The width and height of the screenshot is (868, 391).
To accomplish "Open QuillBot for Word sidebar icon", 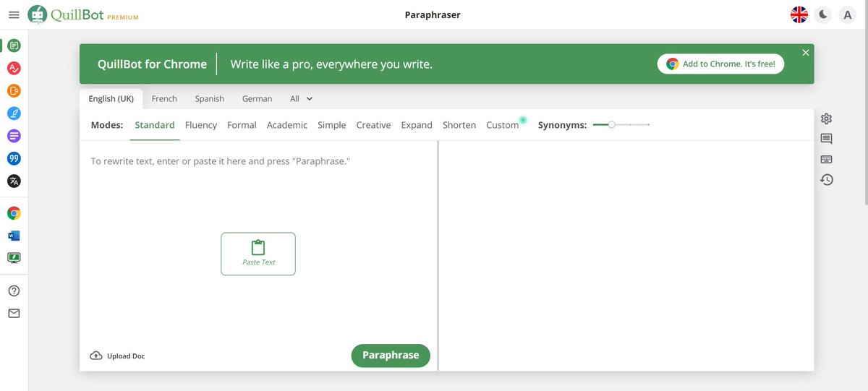I will 14,236.
